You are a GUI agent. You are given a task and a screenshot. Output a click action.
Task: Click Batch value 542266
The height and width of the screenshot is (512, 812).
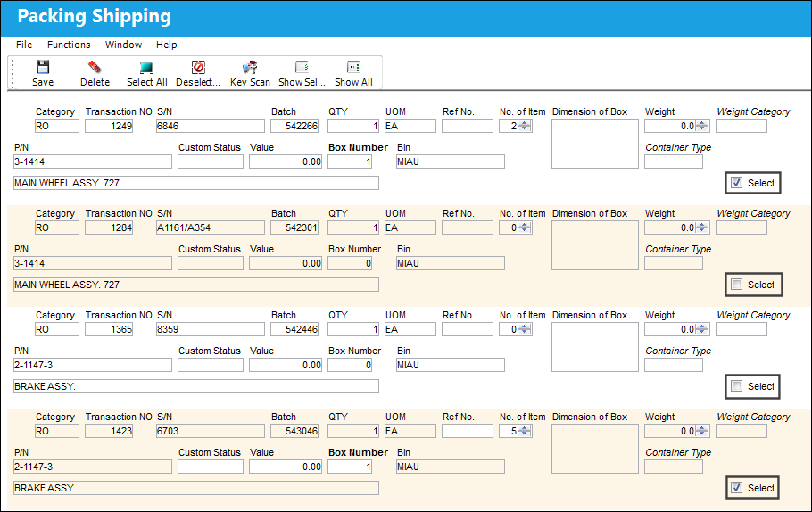294,126
